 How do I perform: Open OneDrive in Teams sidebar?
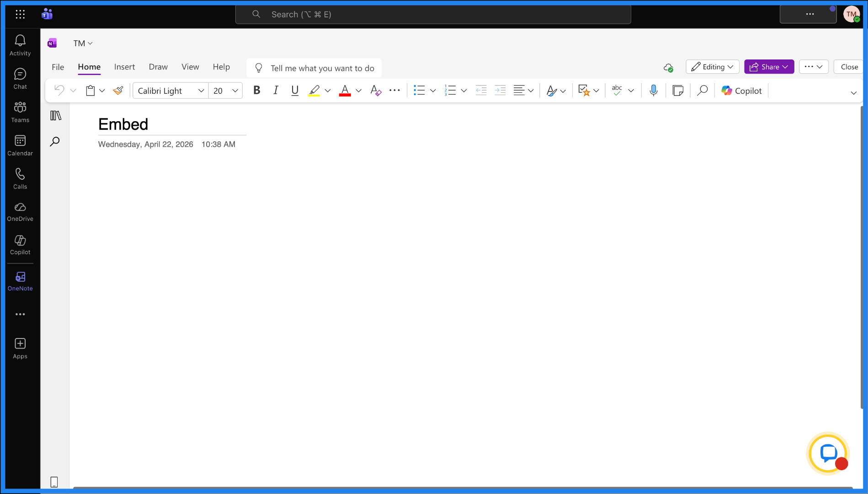tap(20, 212)
